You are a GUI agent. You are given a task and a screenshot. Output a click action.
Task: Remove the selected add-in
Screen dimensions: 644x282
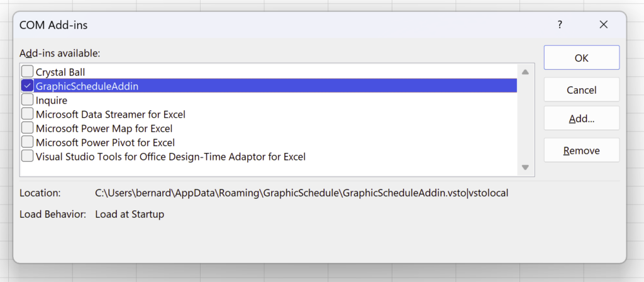[582, 150]
